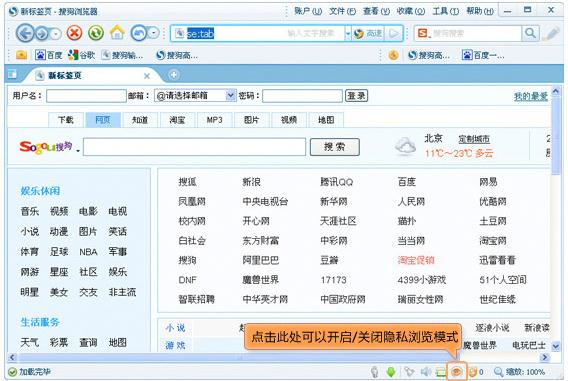Open the 账户 menu
The width and height of the screenshot is (568, 381).
tap(308, 11)
